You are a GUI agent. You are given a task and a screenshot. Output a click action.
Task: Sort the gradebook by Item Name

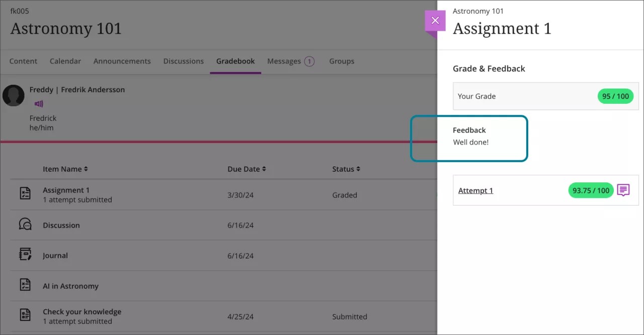click(66, 169)
